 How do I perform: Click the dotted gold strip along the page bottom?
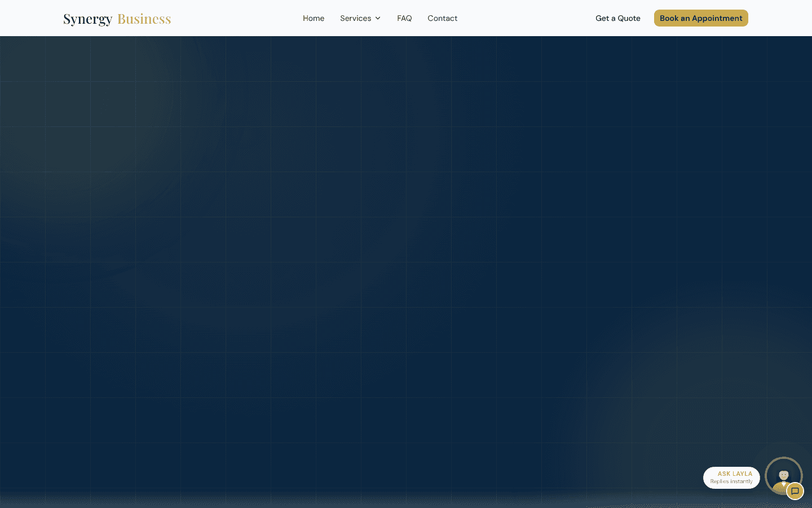406,502
